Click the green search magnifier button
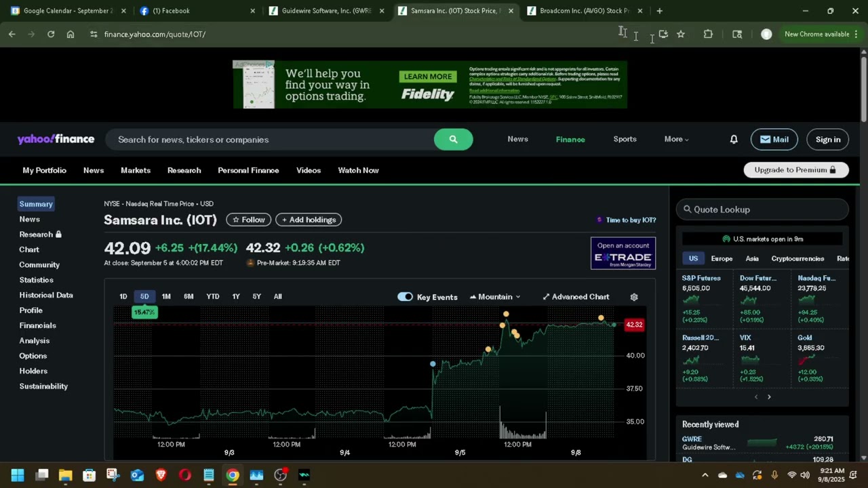This screenshot has width=868, height=488. pyautogui.click(x=454, y=140)
